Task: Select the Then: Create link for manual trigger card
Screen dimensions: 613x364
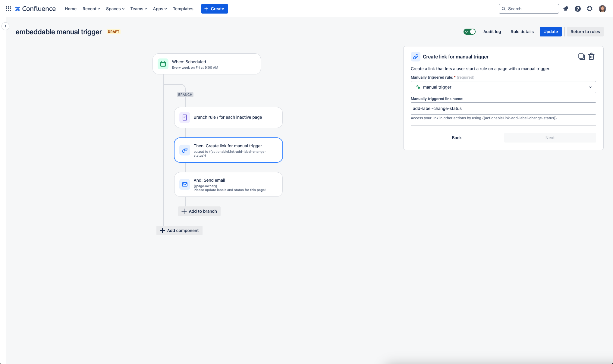Action: (228, 150)
